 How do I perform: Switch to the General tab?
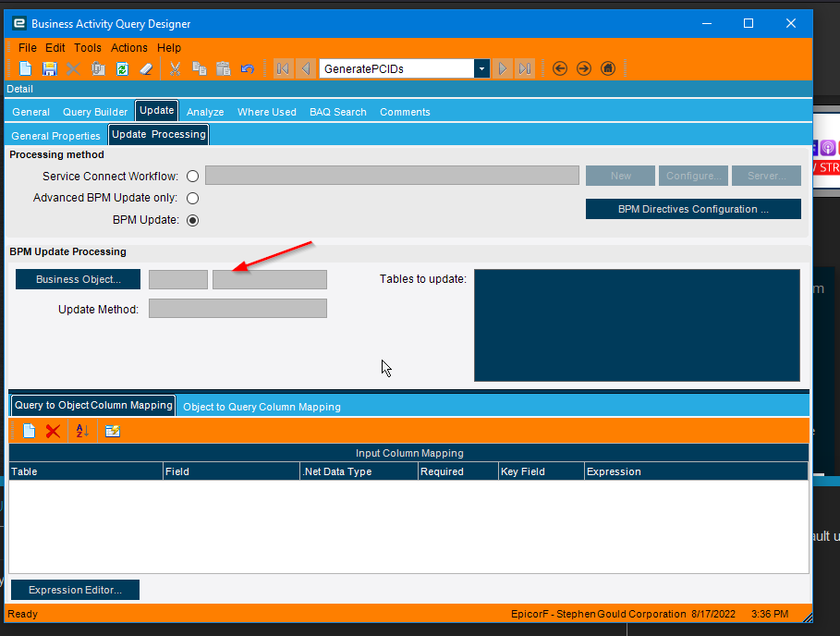coord(31,112)
